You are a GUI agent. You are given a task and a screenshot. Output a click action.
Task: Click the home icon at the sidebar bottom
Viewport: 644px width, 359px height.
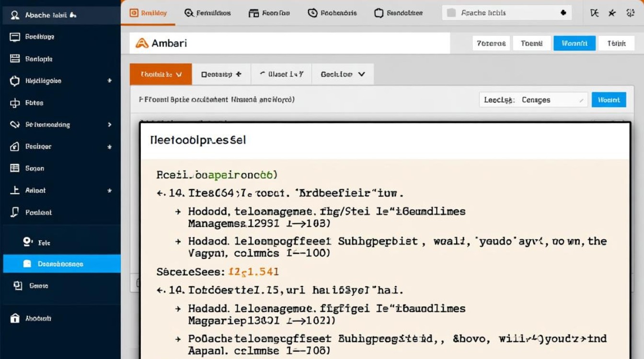(x=15, y=318)
